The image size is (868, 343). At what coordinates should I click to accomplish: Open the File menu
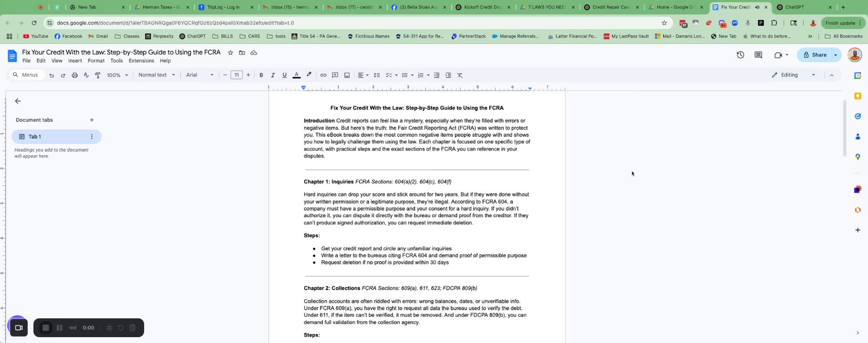pyautogui.click(x=26, y=61)
